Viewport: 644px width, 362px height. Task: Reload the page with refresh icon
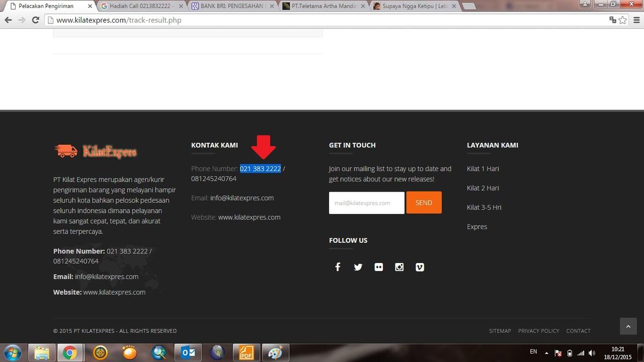[35, 20]
